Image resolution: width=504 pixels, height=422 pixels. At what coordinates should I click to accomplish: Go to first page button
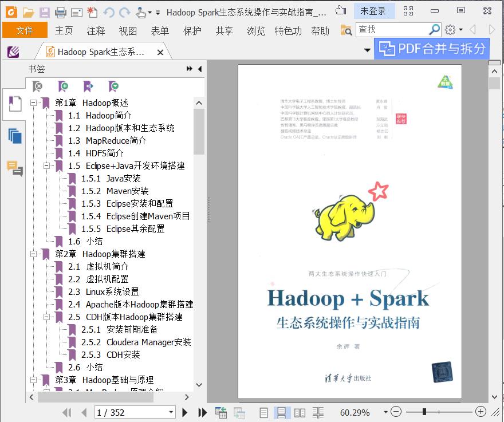point(67,412)
